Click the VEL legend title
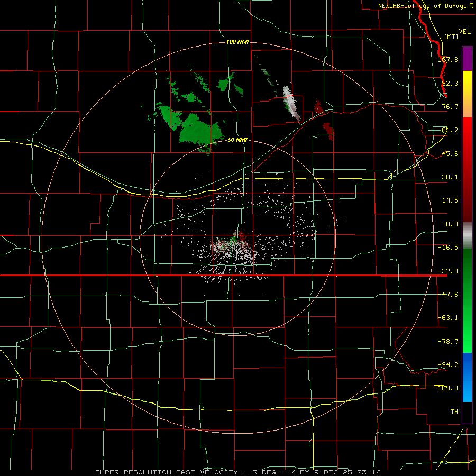The image size is (476, 476). [464, 32]
